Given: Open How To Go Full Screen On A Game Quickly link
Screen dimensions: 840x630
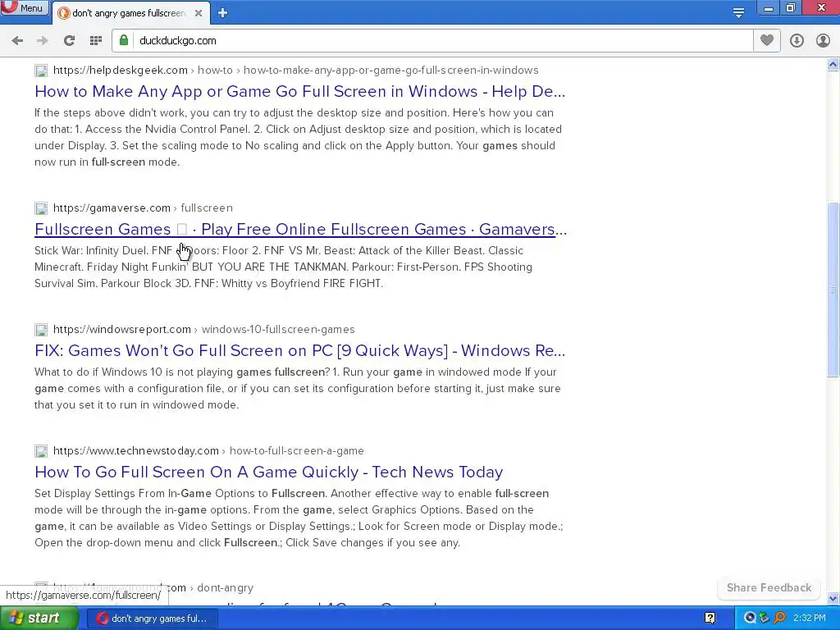Looking at the screenshot, I should 268,472.
